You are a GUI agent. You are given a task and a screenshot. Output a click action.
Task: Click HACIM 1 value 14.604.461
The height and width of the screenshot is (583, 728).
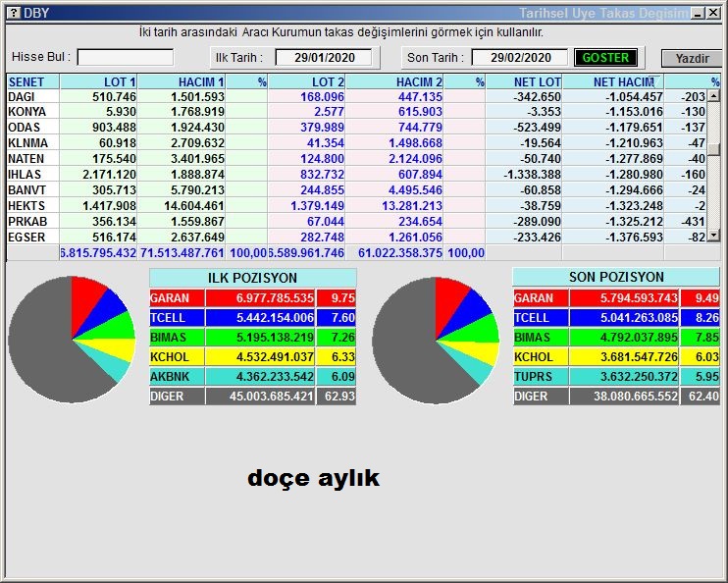click(x=194, y=206)
